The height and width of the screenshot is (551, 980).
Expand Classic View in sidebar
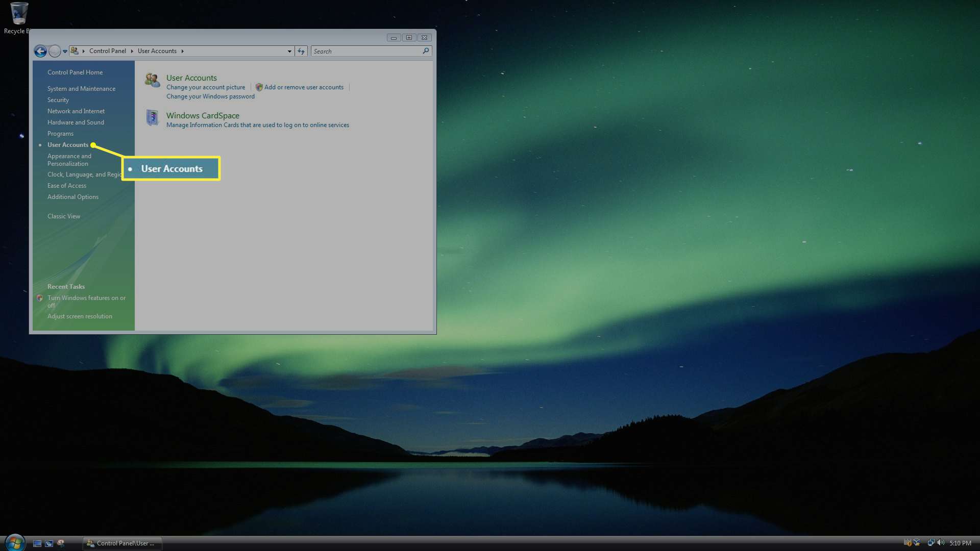[63, 215]
